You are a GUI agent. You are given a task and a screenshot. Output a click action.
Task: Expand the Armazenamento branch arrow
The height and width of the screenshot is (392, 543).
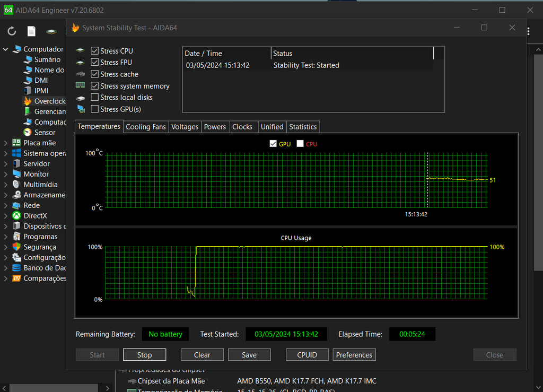tap(5, 195)
